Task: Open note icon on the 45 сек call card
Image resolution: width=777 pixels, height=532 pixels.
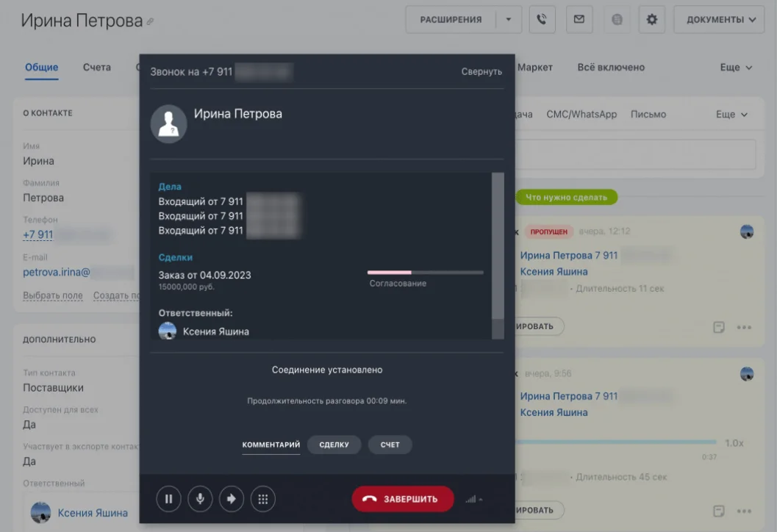Action: [x=718, y=511]
